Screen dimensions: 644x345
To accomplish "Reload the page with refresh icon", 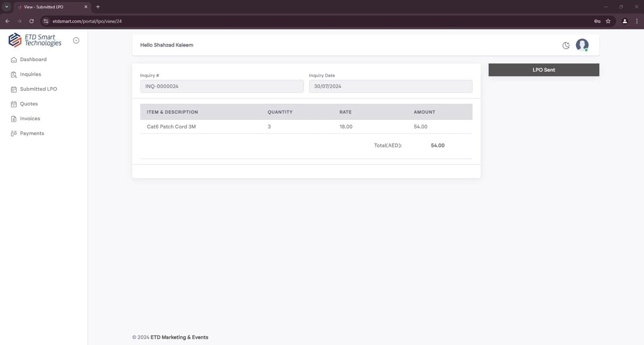I will coord(31,21).
